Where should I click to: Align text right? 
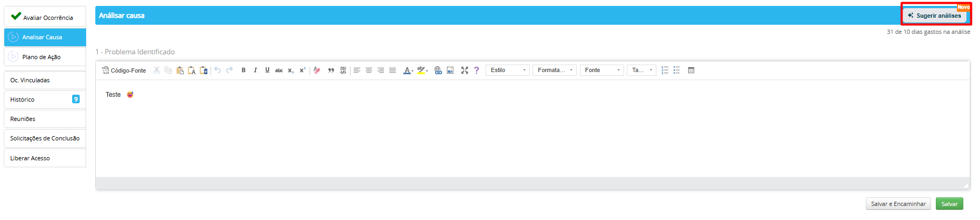pyautogui.click(x=381, y=70)
